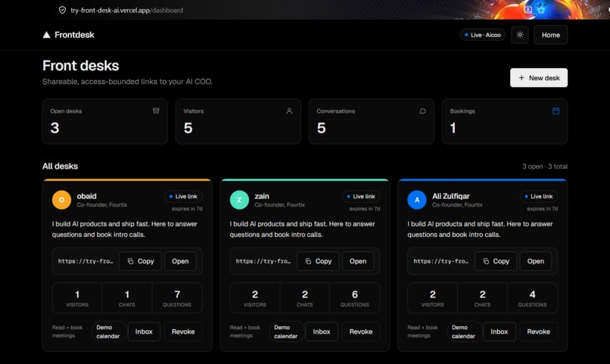Screen dimensions: 610x364
Task: Open obaid's Inbox
Action: (x=144, y=331)
